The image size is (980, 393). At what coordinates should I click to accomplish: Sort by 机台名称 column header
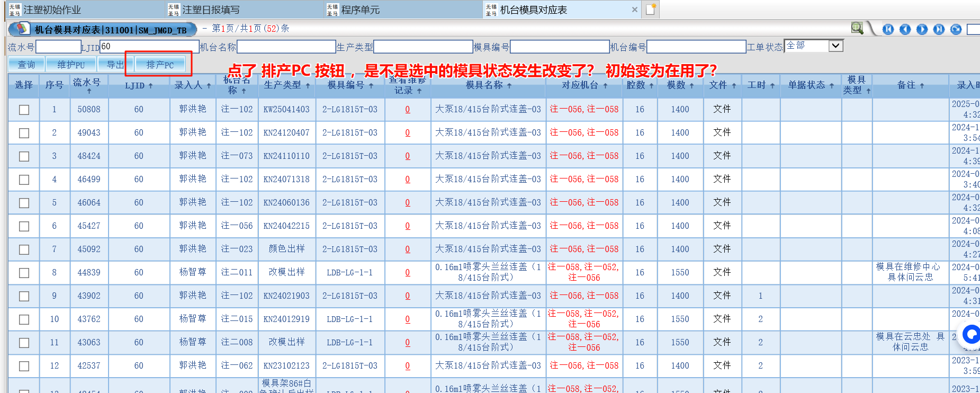(x=237, y=85)
